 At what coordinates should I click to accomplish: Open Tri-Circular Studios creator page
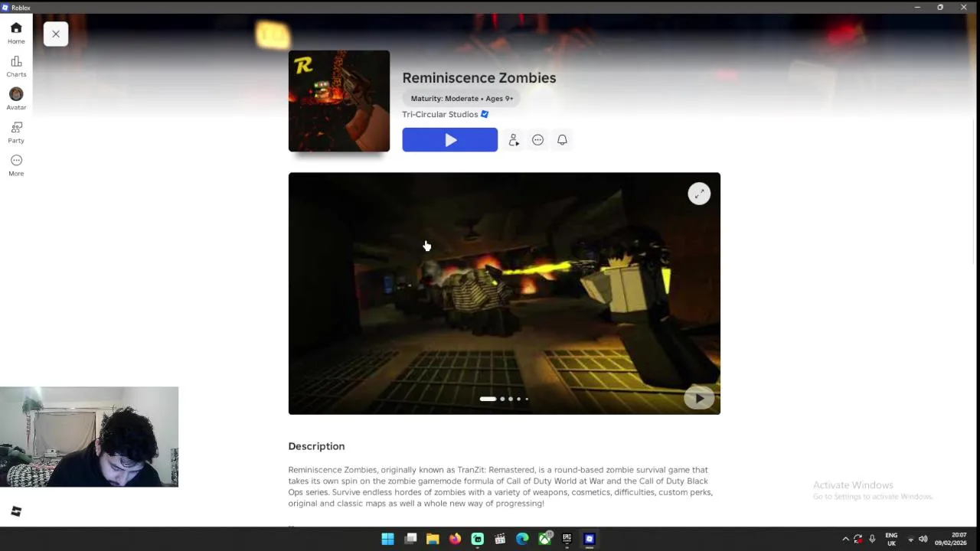click(x=439, y=114)
